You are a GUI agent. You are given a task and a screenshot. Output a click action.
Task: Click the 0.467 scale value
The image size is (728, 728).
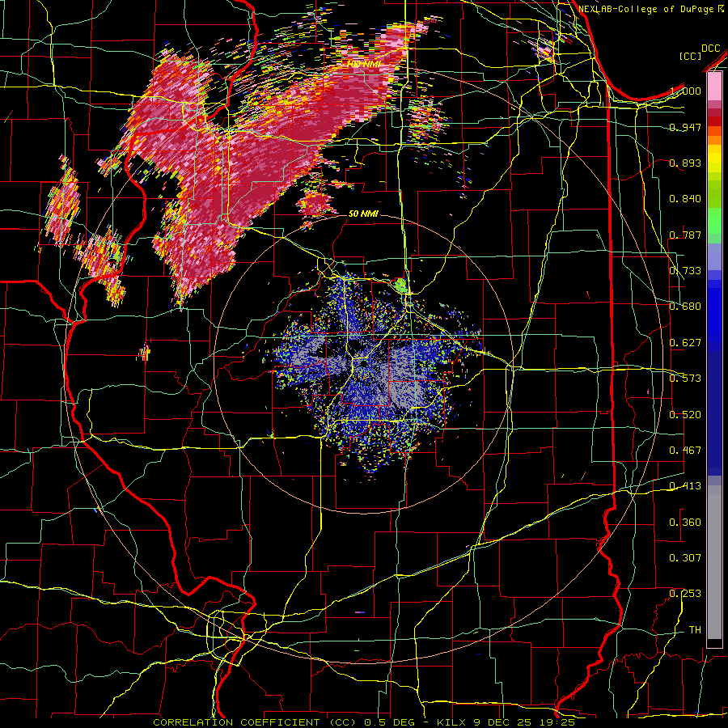(x=685, y=451)
